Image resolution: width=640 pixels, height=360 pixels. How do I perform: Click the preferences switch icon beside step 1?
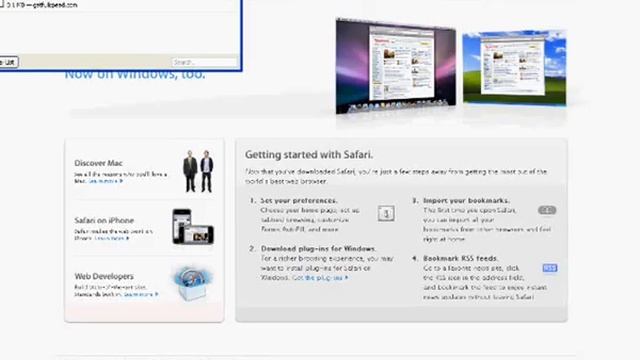click(386, 213)
